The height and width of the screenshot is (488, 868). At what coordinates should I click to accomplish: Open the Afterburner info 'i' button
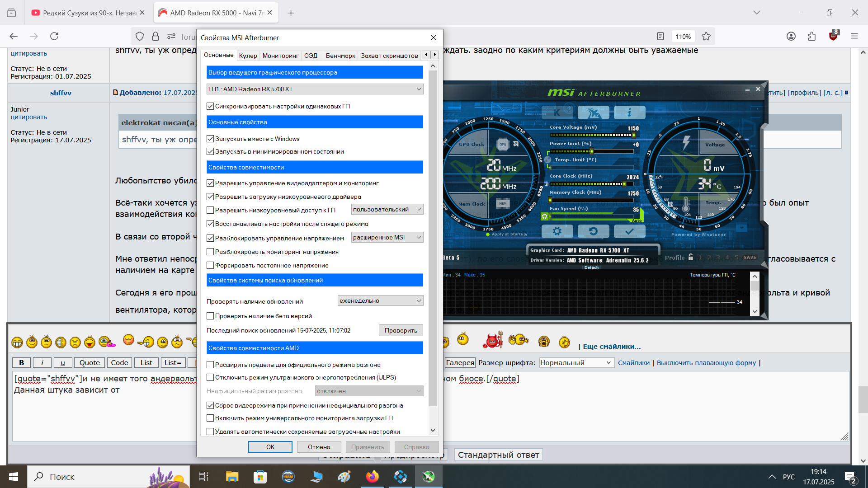pyautogui.click(x=629, y=113)
